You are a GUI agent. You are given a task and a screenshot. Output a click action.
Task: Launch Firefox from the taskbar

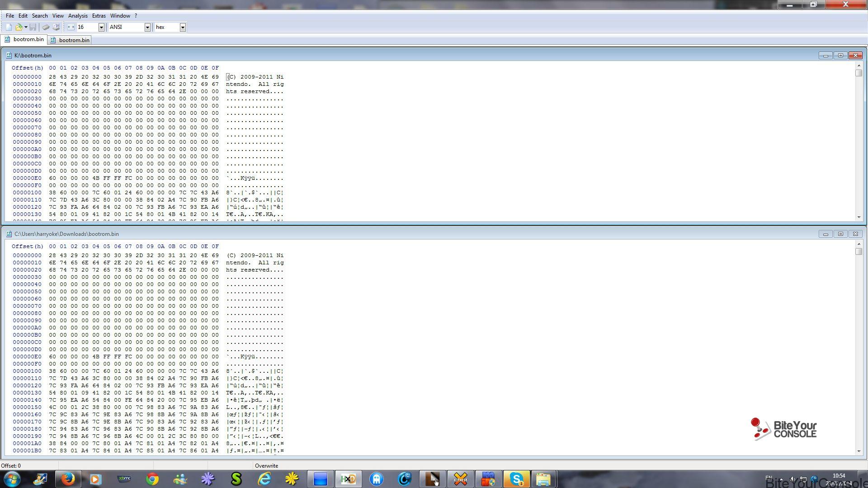(68, 479)
